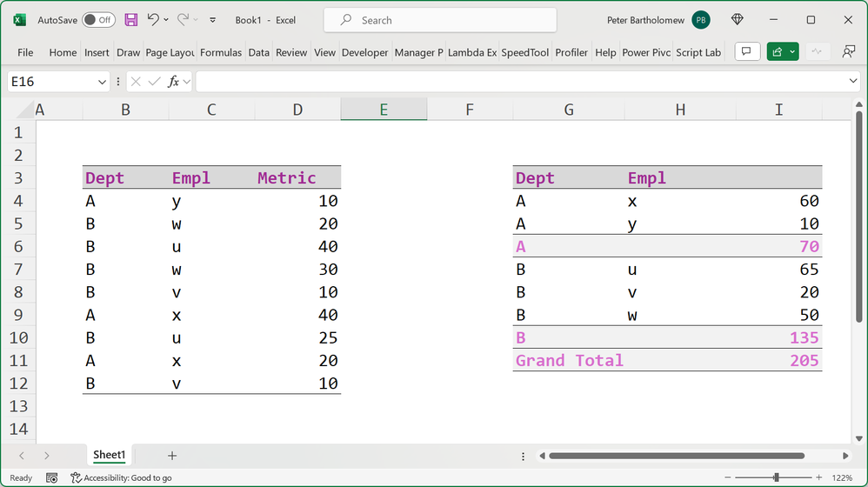The height and width of the screenshot is (487, 868).
Task: Click the diamond Premium icon
Action: coord(738,20)
